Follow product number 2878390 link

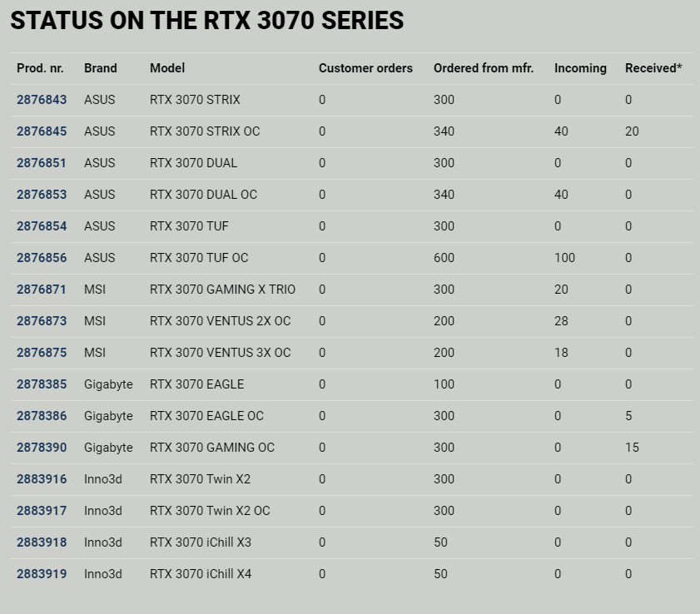click(x=42, y=448)
